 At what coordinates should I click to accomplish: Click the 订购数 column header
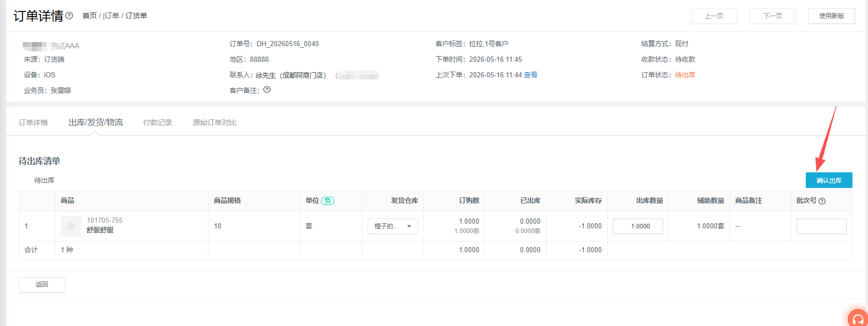(469, 200)
